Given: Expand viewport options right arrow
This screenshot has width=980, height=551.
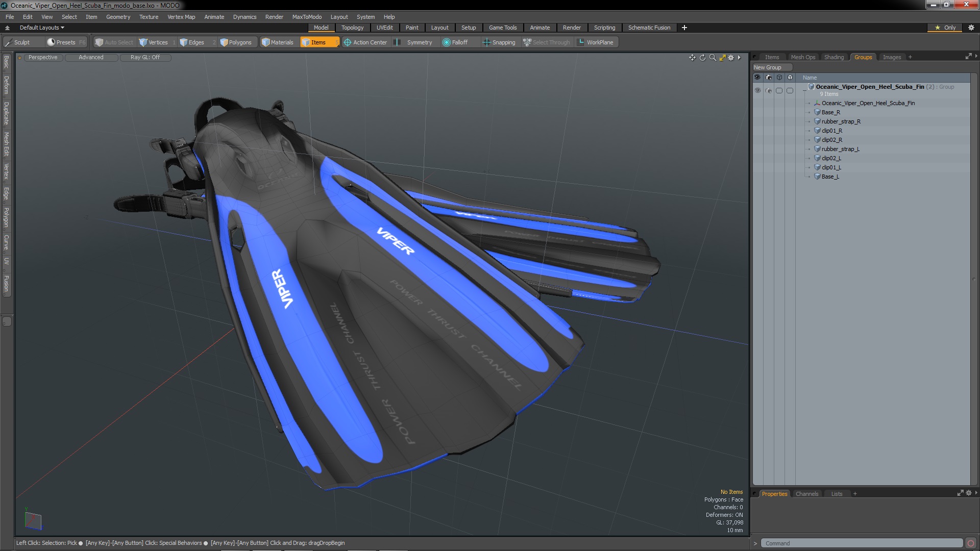Looking at the screenshot, I should click(x=739, y=58).
